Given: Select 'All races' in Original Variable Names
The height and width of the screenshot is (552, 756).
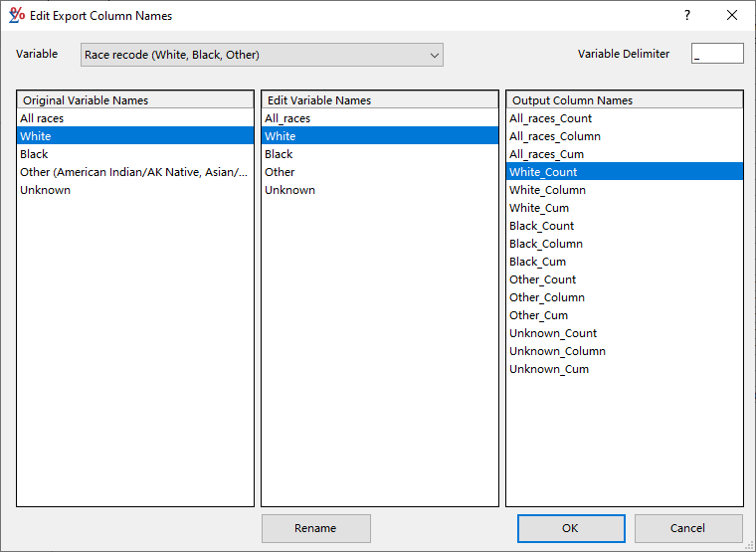Looking at the screenshot, I should (x=42, y=118).
